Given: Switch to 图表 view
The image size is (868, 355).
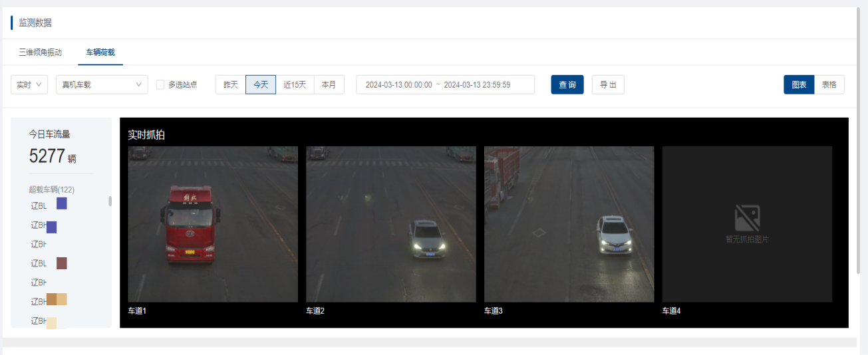Looking at the screenshot, I should point(799,84).
